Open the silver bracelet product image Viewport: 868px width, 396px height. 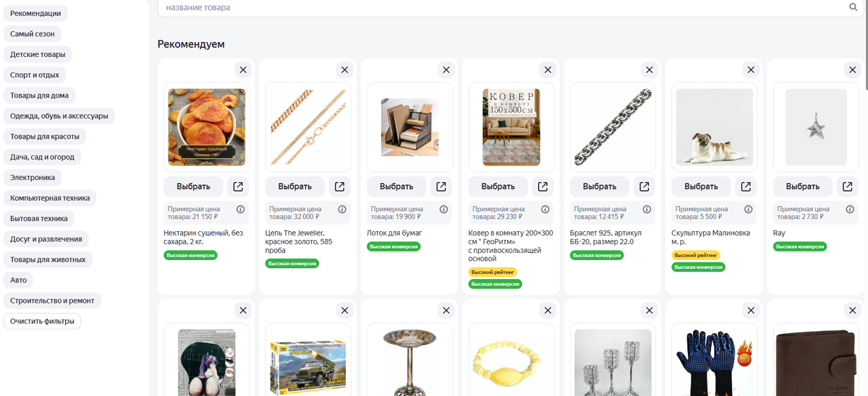(613, 126)
